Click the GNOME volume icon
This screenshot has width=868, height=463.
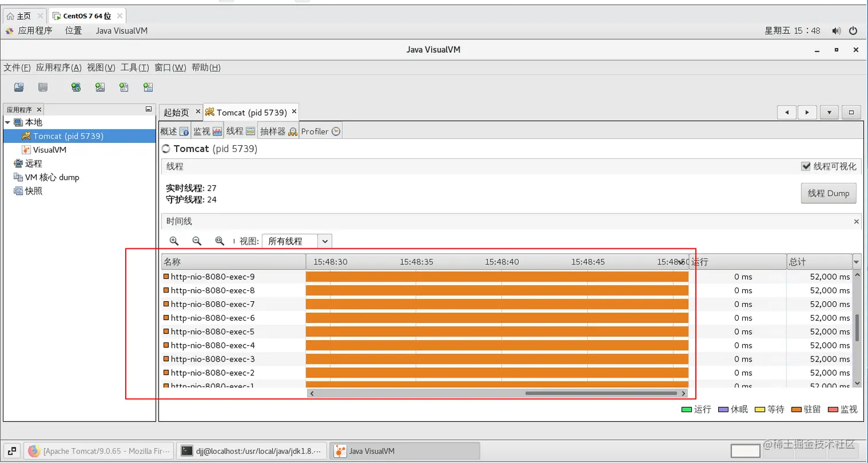[x=836, y=31]
